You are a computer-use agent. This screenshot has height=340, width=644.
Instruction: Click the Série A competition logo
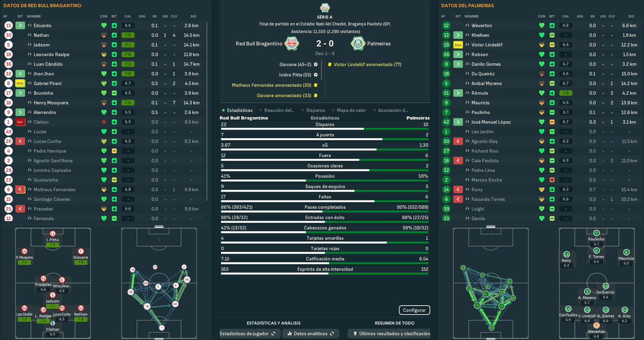click(325, 8)
